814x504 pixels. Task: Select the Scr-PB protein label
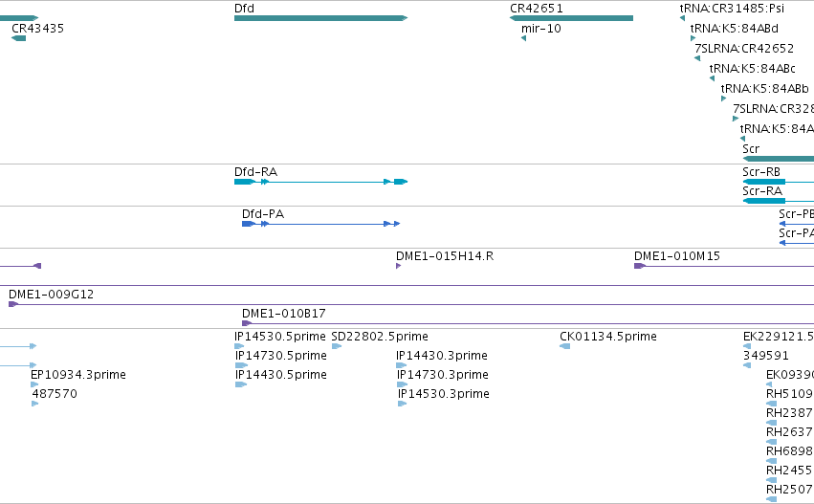click(x=796, y=214)
